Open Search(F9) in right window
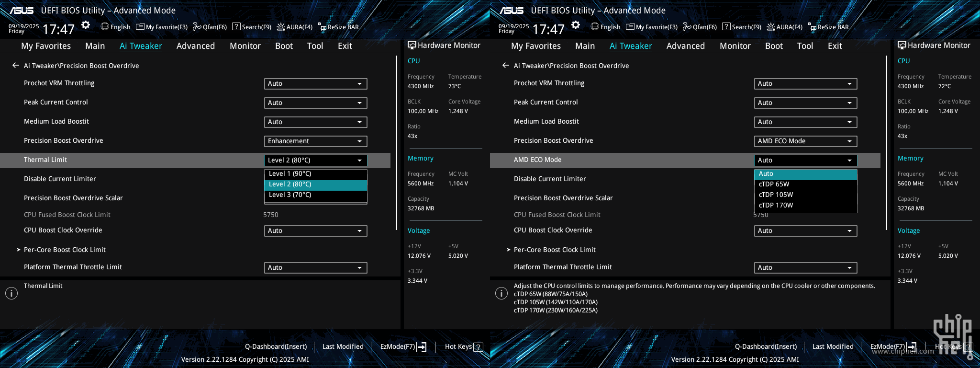 [x=742, y=27]
